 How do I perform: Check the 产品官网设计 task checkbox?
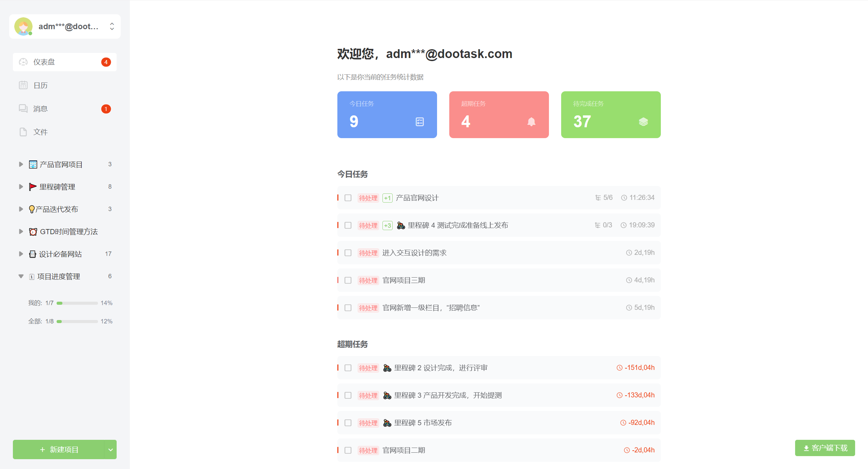tap(348, 198)
